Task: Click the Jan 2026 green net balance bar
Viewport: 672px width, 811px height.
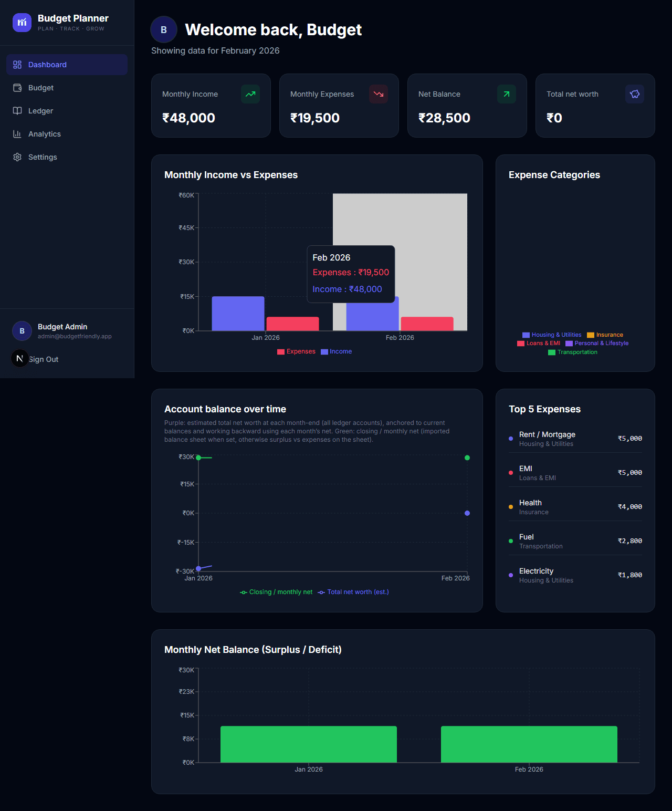Action: [x=309, y=744]
